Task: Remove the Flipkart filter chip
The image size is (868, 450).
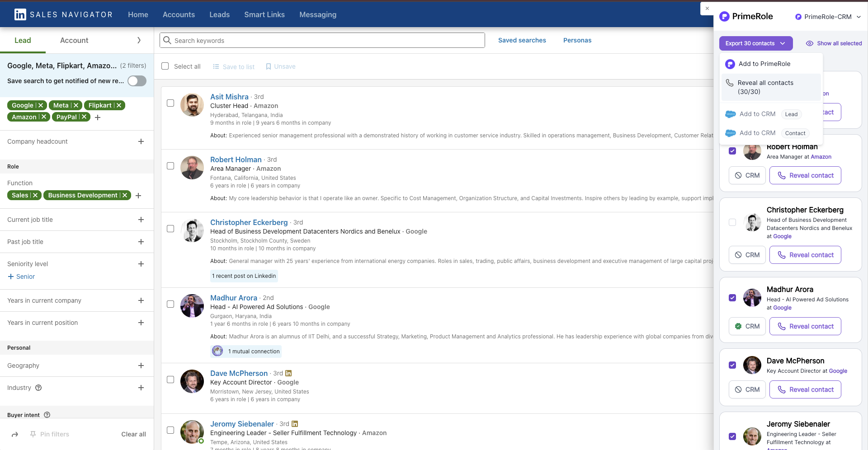Action: tap(119, 105)
